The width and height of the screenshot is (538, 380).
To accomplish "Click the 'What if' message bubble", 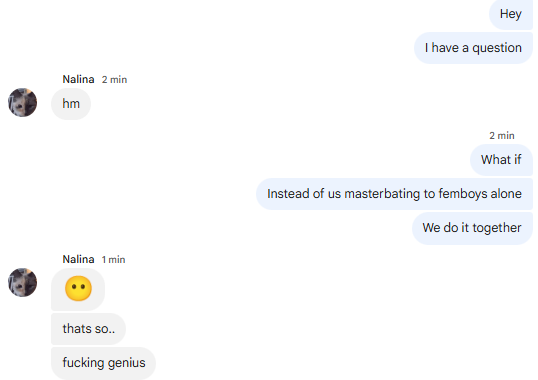I will click(501, 160).
